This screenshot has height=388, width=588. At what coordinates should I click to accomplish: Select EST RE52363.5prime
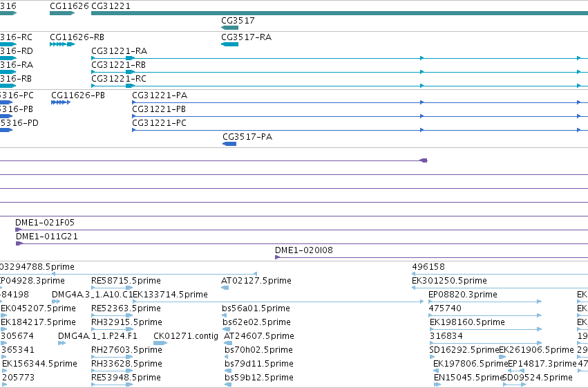tap(126, 308)
